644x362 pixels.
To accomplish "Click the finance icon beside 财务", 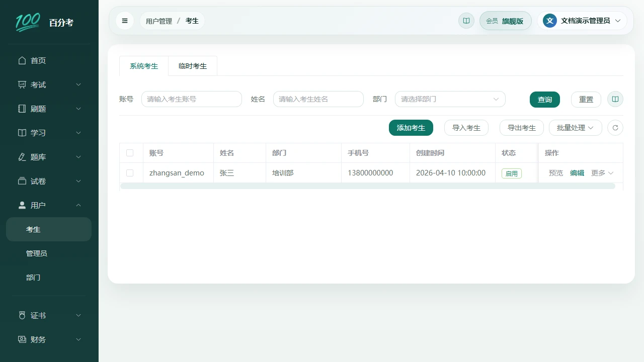I will coord(22,339).
